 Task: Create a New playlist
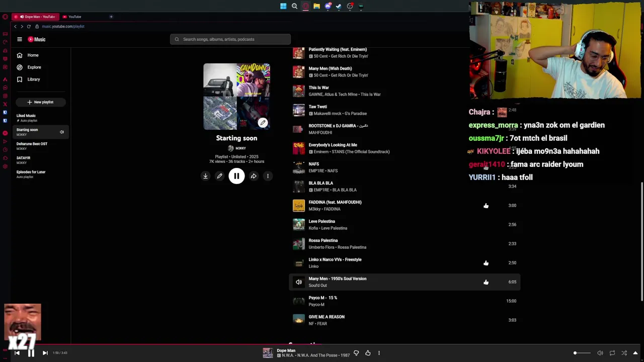pyautogui.click(x=40, y=102)
